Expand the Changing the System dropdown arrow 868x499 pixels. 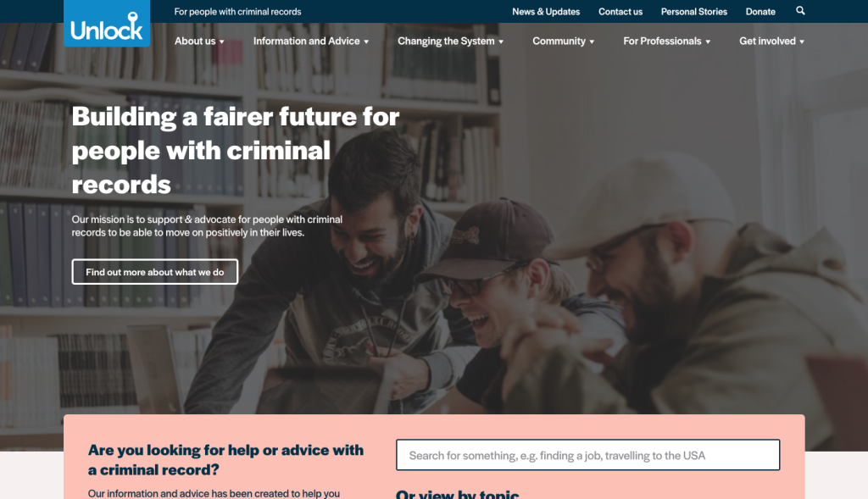501,42
